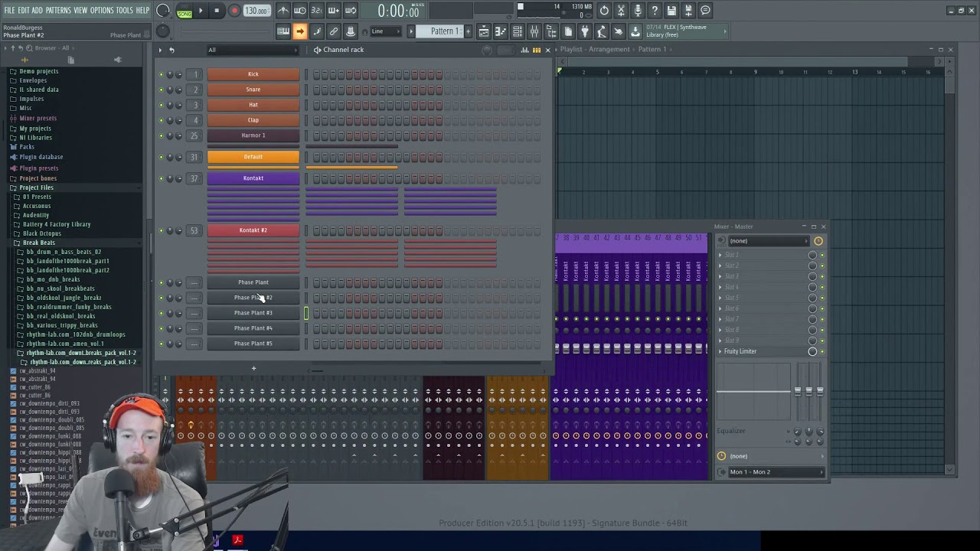980x551 pixels.
Task: Open the All channel filter dropdown
Action: [x=251, y=51]
